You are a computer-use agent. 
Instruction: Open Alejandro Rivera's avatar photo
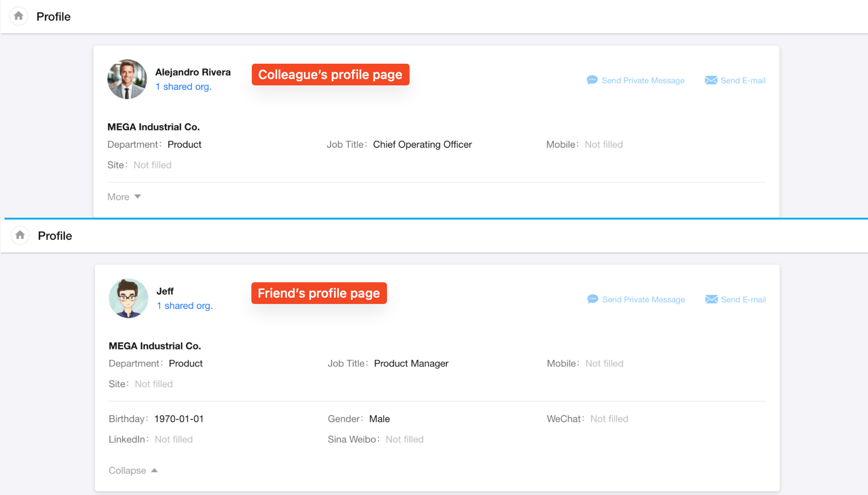tap(127, 79)
